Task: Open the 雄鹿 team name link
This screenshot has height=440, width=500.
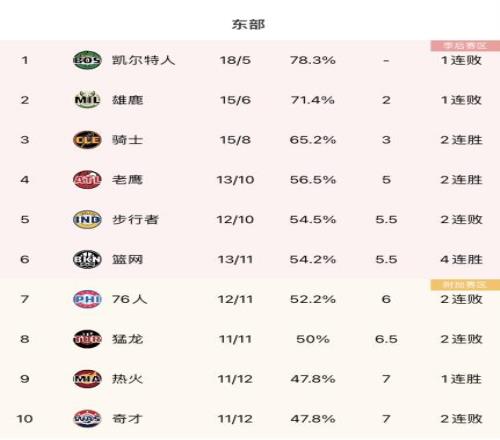Action: tap(127, 100)
